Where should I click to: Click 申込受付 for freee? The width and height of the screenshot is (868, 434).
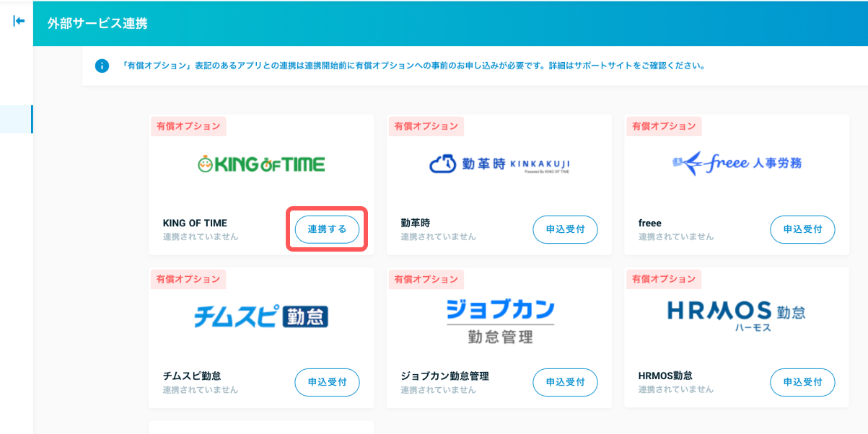point(802,229)
